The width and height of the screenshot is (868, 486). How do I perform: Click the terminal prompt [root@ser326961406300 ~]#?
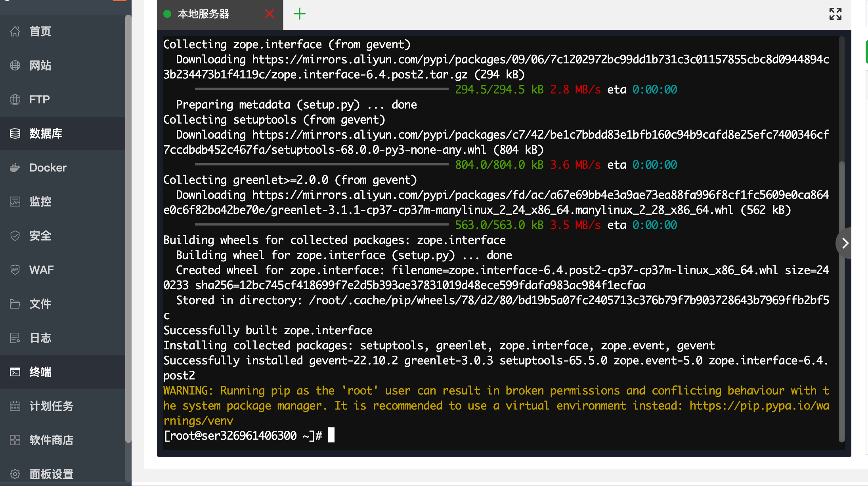tap(243, 436)
